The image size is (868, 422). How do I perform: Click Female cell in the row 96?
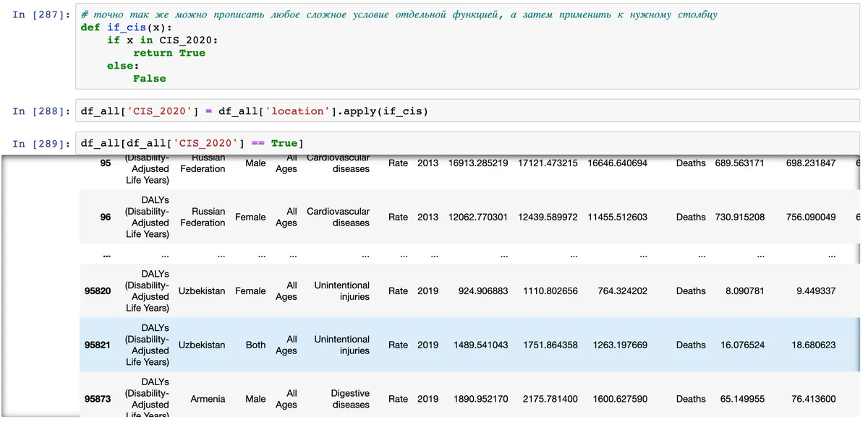(x=250, y=217)
